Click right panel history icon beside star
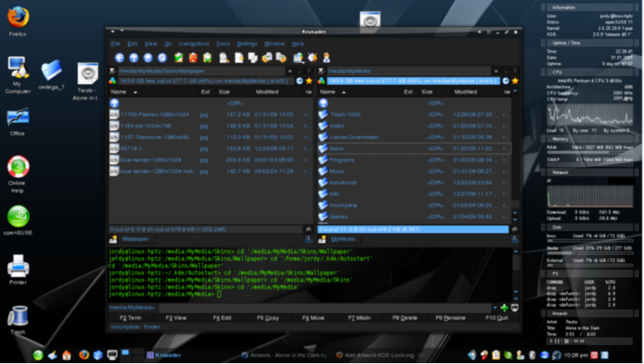 (x=506, y=81)
